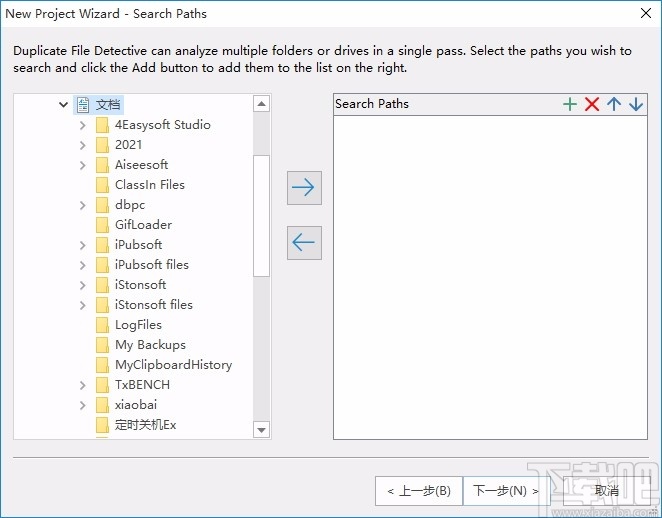
Task: Select the 定时关机Ex folder name
Action: [145, 425]
